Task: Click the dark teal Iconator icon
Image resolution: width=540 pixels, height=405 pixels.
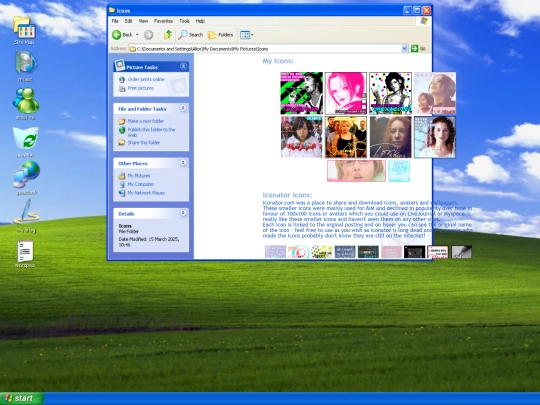Action: (368, 252)
